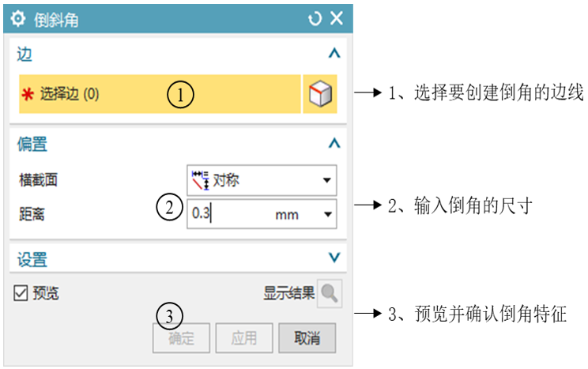Collapse the 边 section
The image size is (588, 369).
[x=334, y=54]
